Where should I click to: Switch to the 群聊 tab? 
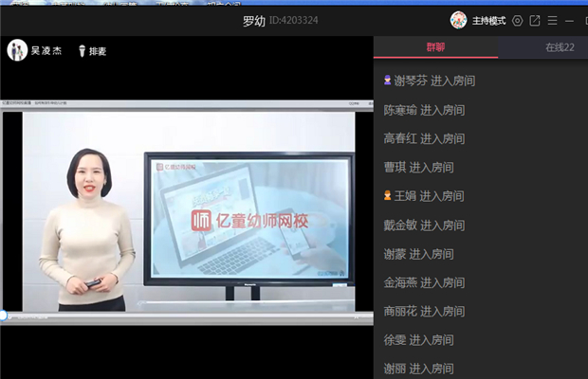pyautogui.click(x=435, y=47)
